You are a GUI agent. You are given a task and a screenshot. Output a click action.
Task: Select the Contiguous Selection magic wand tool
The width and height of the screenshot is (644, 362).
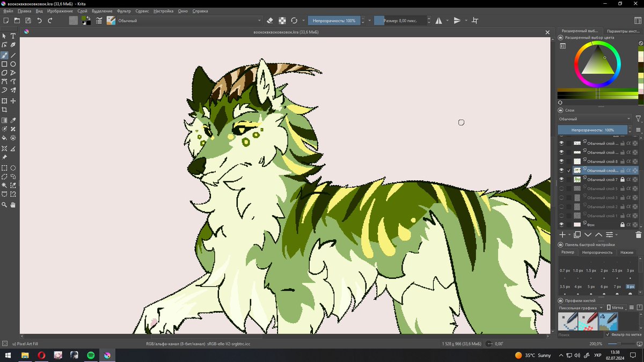[4, 185]
